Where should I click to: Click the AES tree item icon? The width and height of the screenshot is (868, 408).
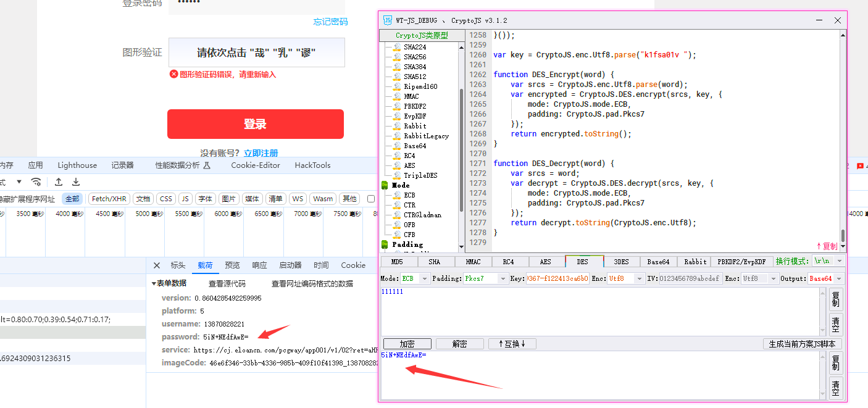pyautogui.click(x=397, y=165)
